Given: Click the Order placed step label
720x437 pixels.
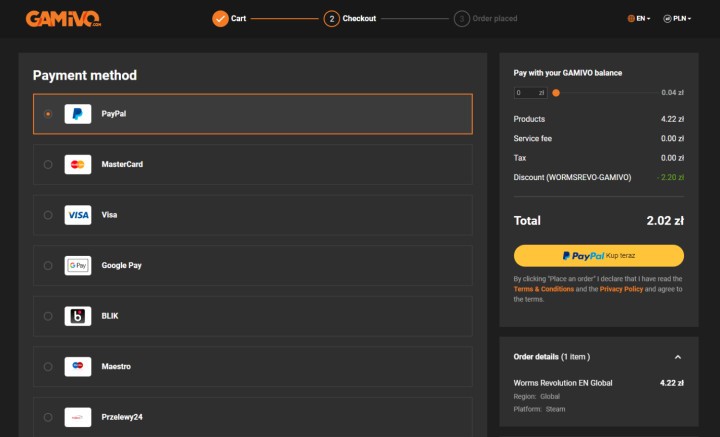Looking at the screenshot, I should tap(495, 18).
